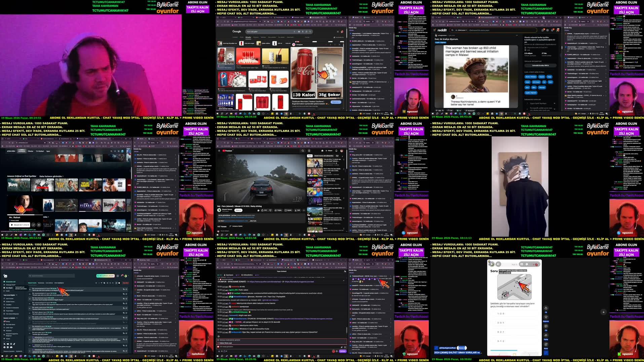
Task: Click the YouTube voice search microphone icon
Action: tap(309, 151)
